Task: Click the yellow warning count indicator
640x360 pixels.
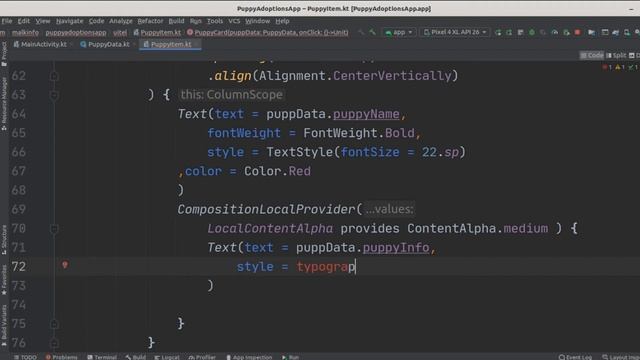Action: 620,67
